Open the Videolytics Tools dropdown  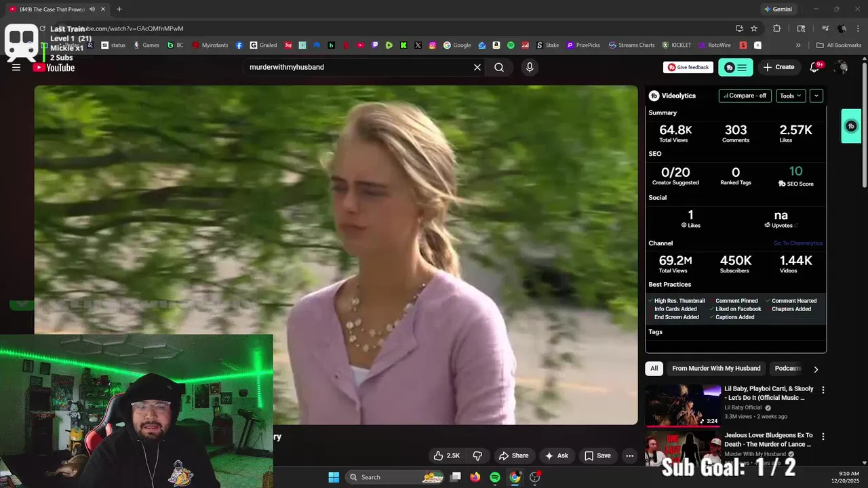point(791,96)
